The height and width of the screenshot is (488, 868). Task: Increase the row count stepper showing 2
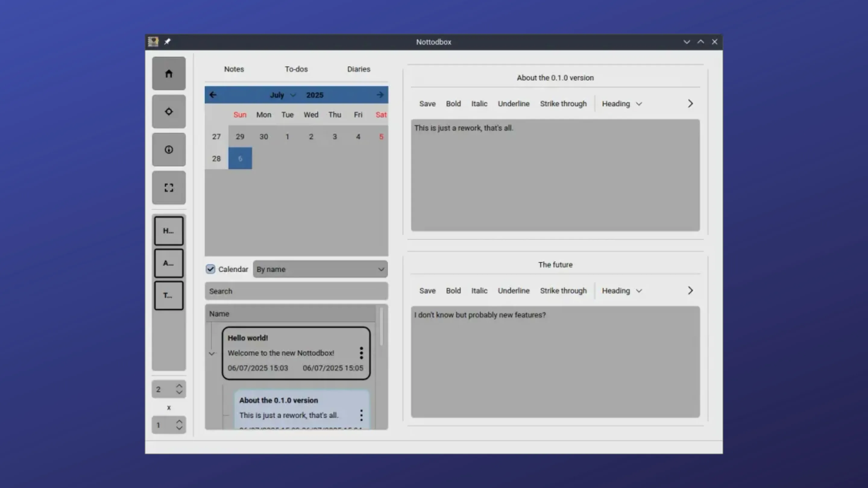click(179, 386)
